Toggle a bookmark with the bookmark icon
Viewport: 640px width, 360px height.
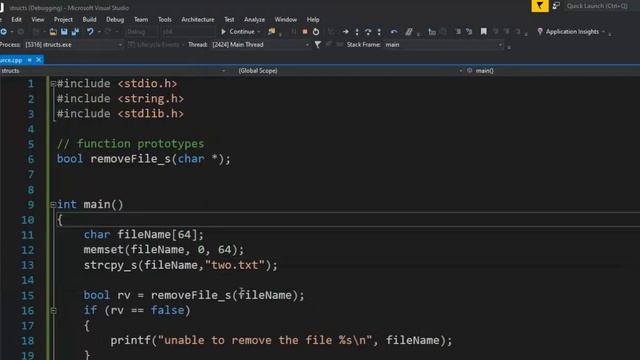pyautogui.click(x=484, y=31)
